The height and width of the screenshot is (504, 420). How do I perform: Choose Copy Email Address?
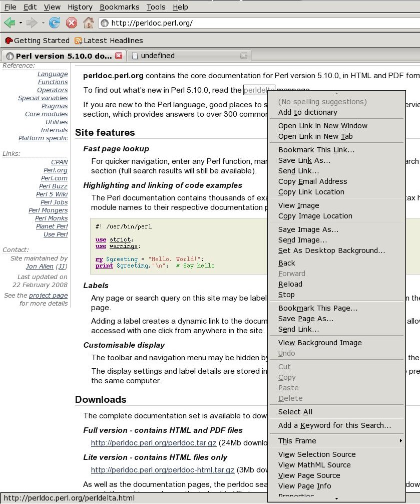tap(336, 181)
